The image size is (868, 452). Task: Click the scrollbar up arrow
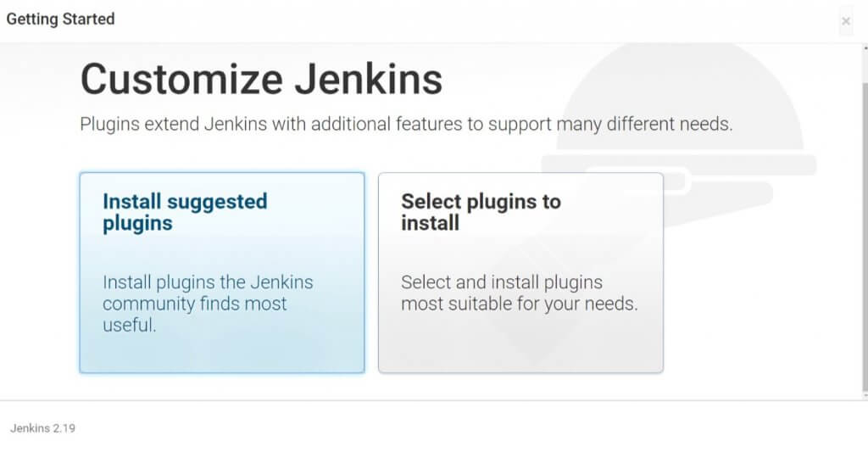pyautogui.click(x=865, y=47)
